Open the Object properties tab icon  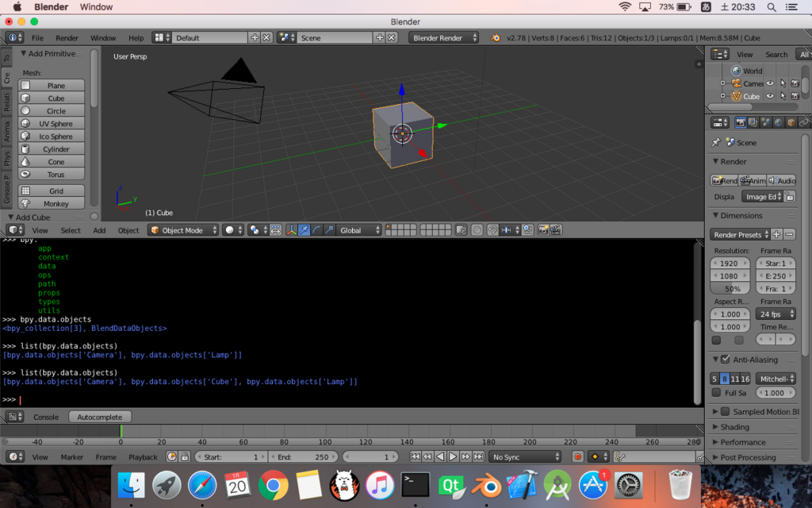click(x=791, y=123)
